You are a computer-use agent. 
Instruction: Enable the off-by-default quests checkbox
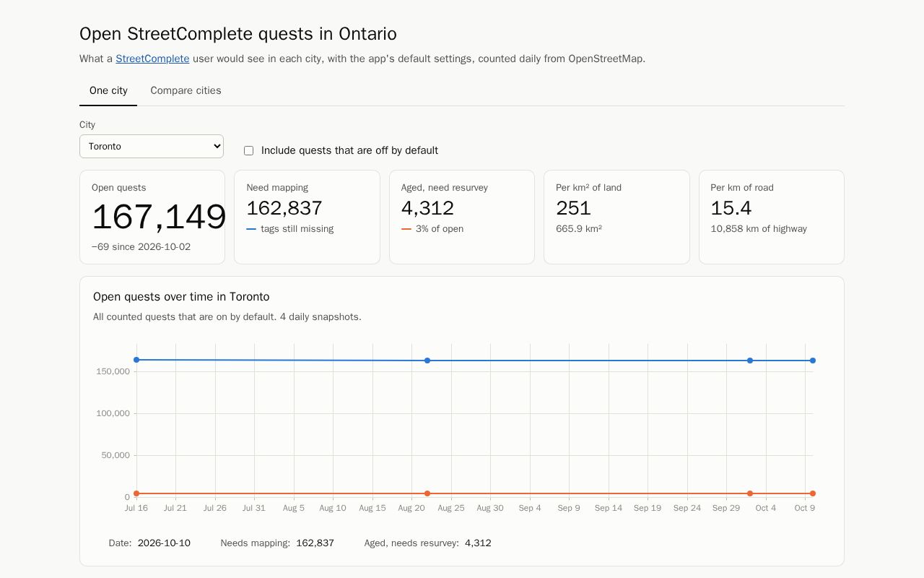click(248, 150)
